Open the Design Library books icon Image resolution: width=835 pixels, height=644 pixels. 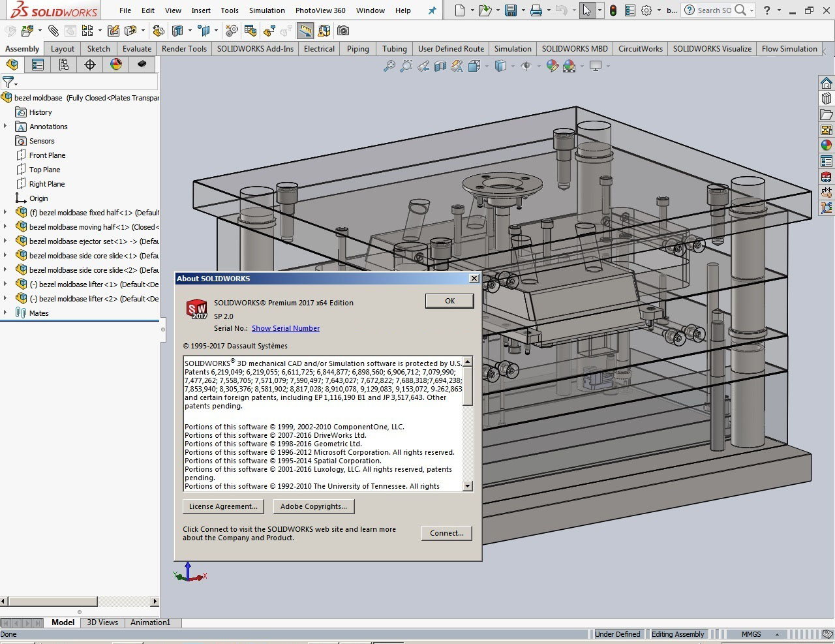point(827,99)
